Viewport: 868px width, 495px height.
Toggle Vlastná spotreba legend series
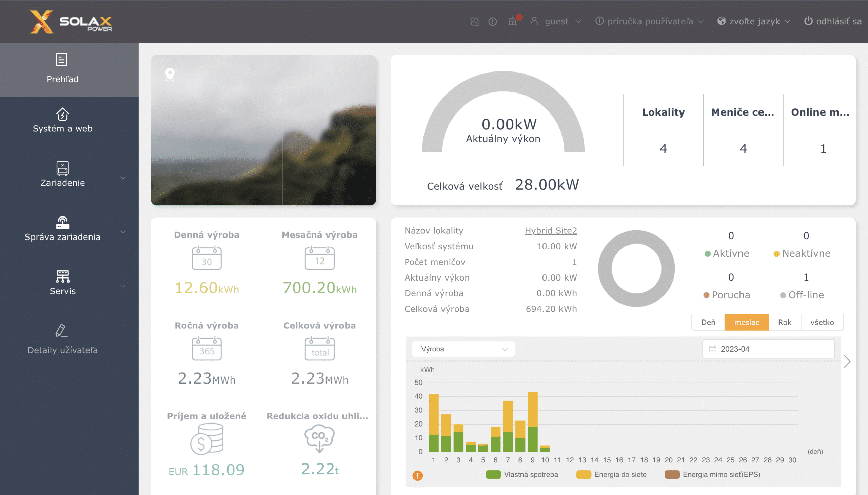[x=522, y=475]
